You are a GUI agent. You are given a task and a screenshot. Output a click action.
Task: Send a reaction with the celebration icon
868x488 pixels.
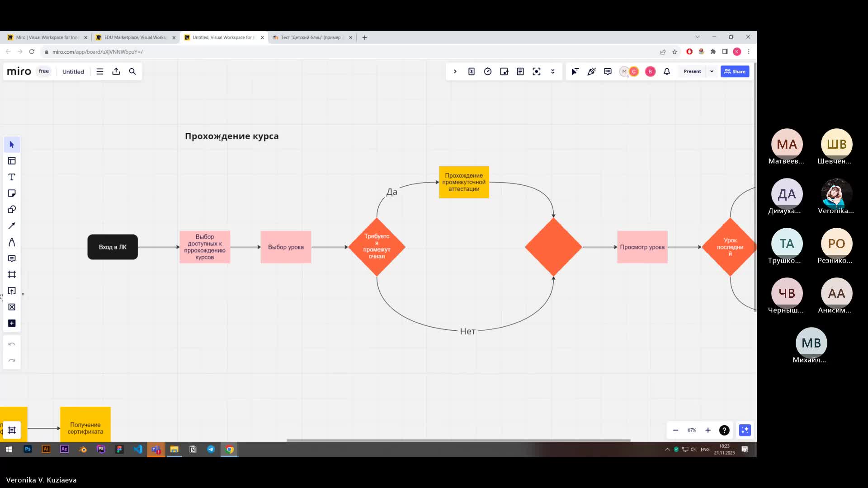[591, 71]
